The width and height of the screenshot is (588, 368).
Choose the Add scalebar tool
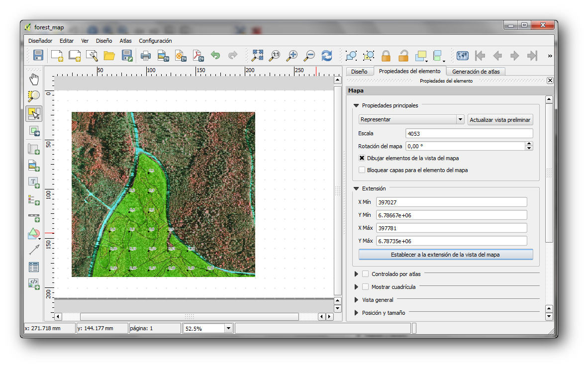click(34, 217)
